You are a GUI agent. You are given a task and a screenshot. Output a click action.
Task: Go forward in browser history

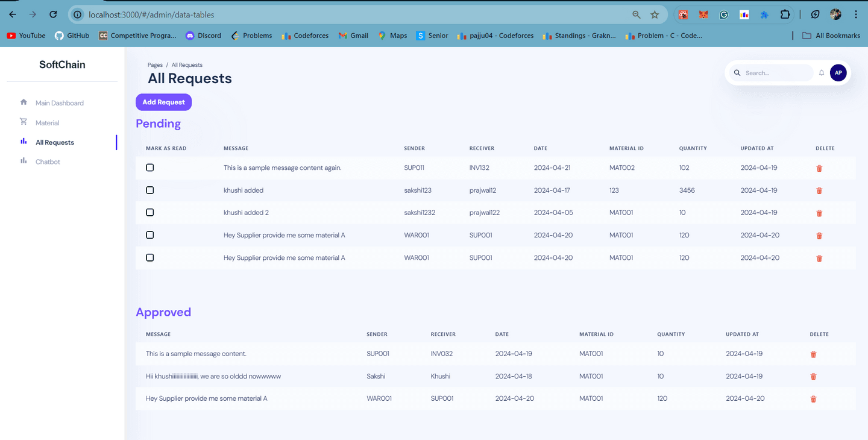pos(33,14)
